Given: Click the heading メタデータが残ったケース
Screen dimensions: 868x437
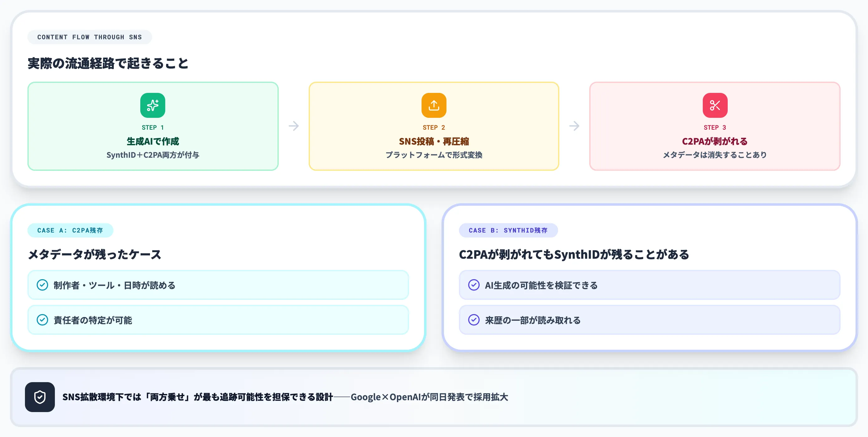Looking at the screenshot, I should 94,254.
